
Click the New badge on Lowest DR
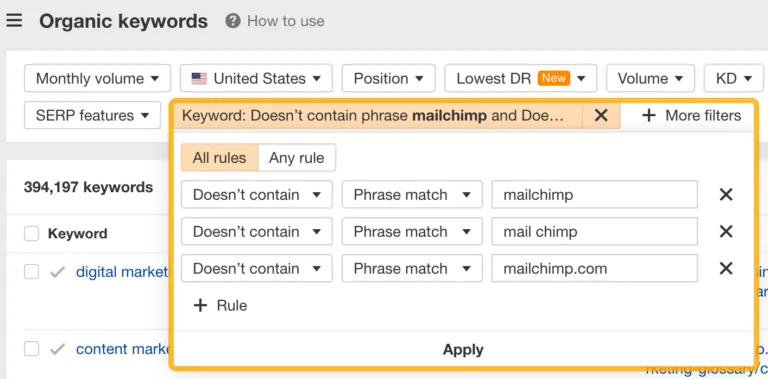tap(553, 78)
